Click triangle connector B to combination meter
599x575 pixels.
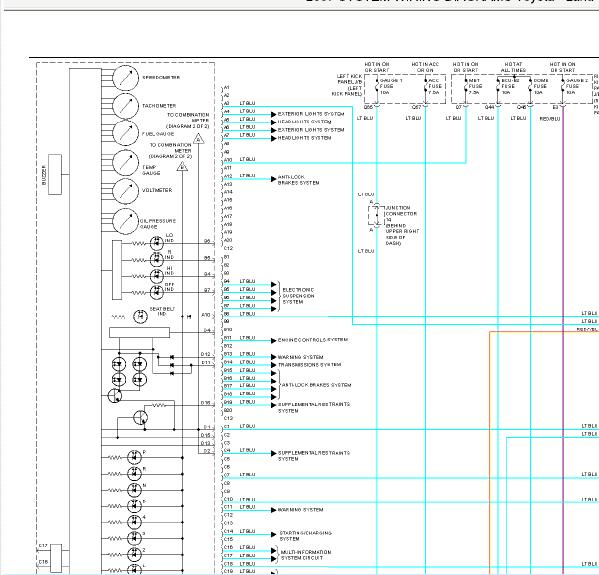click(182, 166)
